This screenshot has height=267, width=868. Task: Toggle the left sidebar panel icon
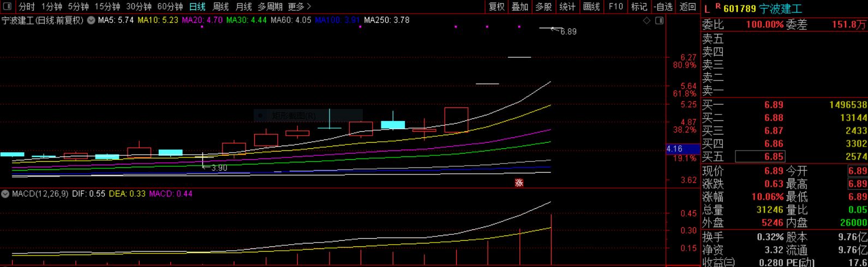point(7,7)
